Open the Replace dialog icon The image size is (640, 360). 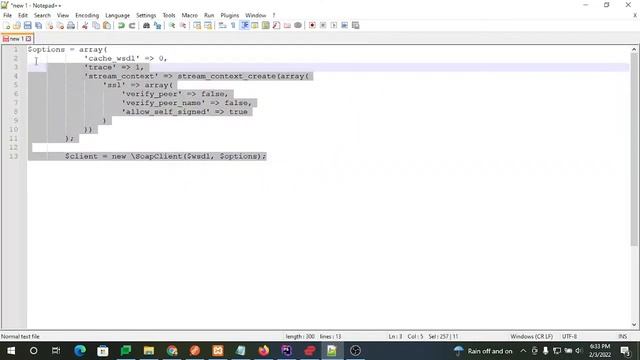[157, 25]
